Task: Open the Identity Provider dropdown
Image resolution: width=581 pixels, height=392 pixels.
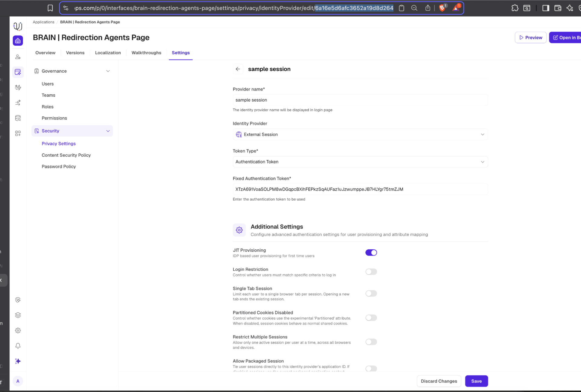Action: (x=360, y=135)
